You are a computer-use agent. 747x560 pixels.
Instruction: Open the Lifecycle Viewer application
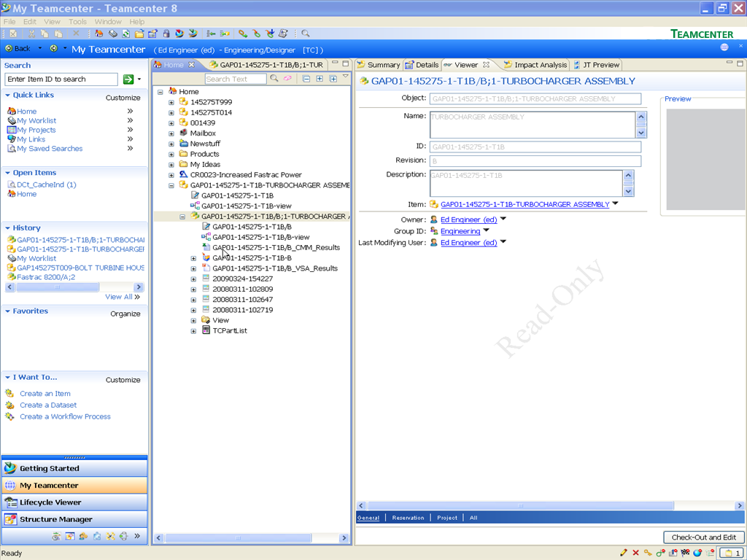(75, 502)
